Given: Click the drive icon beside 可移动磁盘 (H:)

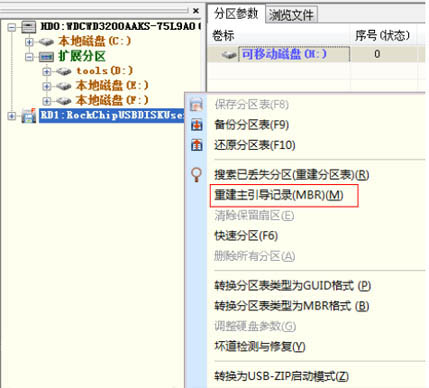Looking at the screenshot, I should tap(229, 55).
